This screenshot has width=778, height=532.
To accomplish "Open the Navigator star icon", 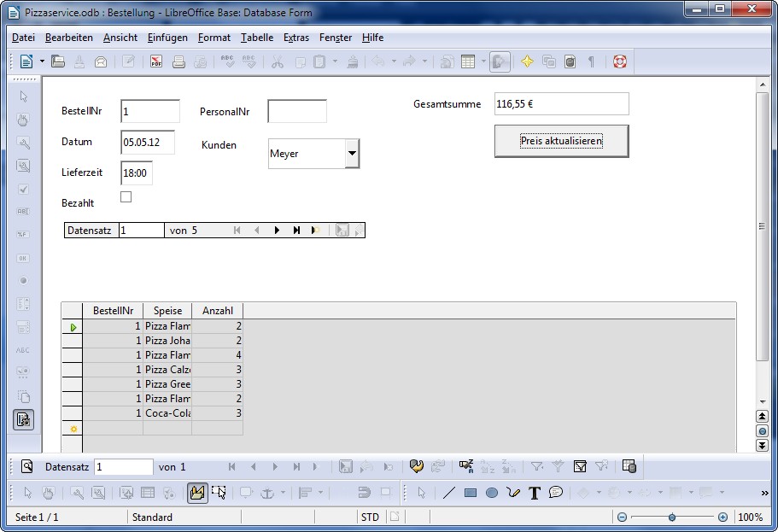I will pyautogui.click(x=527, y=61).
